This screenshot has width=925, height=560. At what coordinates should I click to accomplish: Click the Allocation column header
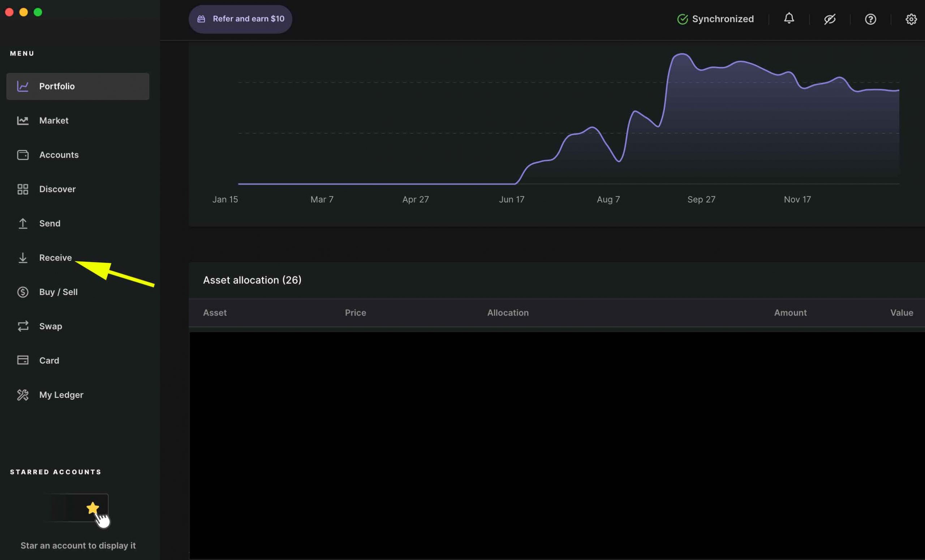click(x=507, y=312)
